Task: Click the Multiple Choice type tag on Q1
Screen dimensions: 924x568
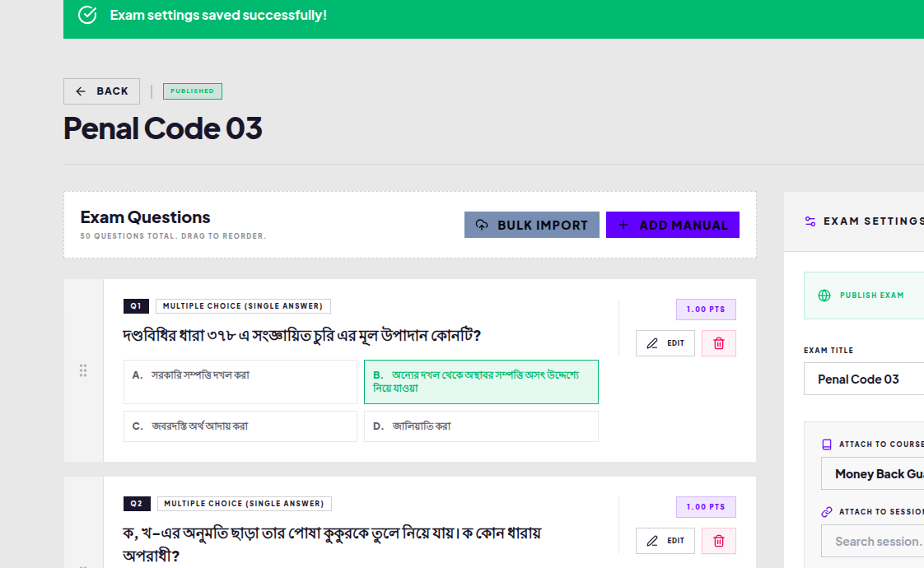Action: (x=243, y=306)
